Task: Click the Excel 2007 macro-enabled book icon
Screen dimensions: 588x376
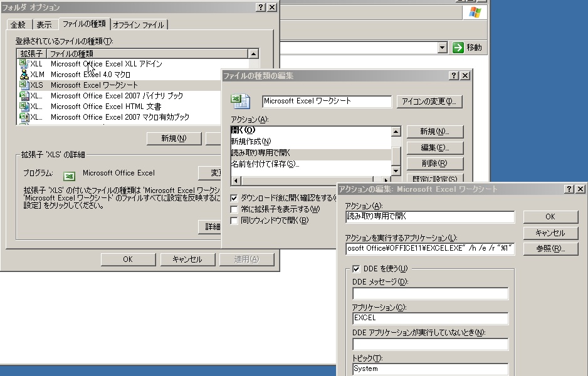Action: [24, 117]
